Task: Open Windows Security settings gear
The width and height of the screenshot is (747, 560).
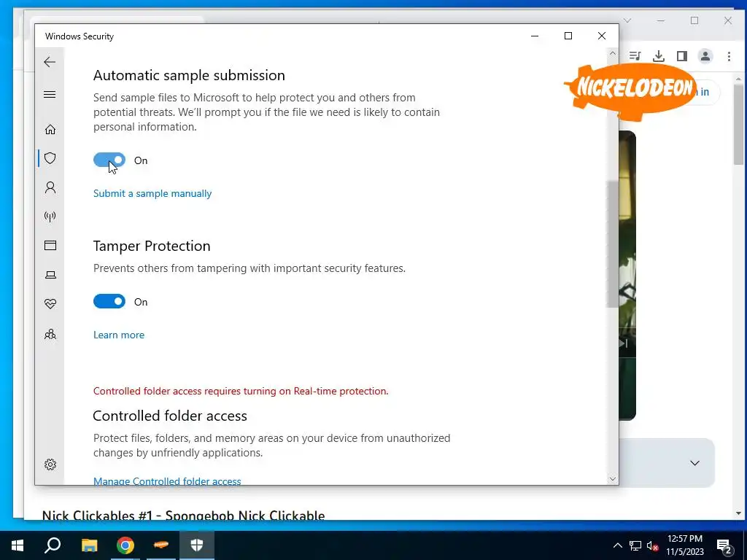Action: coord(50,464)
